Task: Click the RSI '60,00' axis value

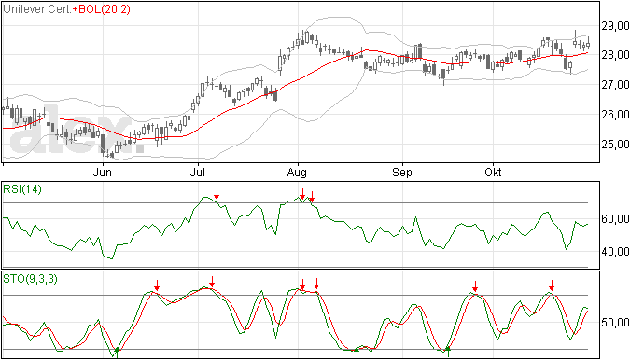Action: click(x=615, y=219)
